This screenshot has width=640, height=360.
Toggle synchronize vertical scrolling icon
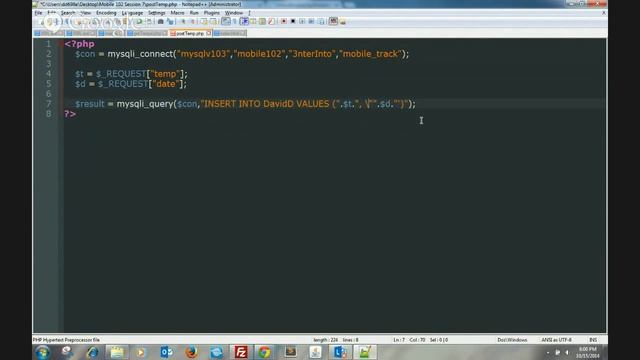click(x=204, y=21)
